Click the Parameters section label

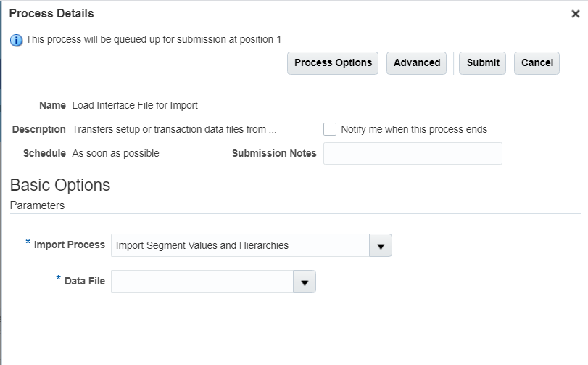[x=37, y=205]
